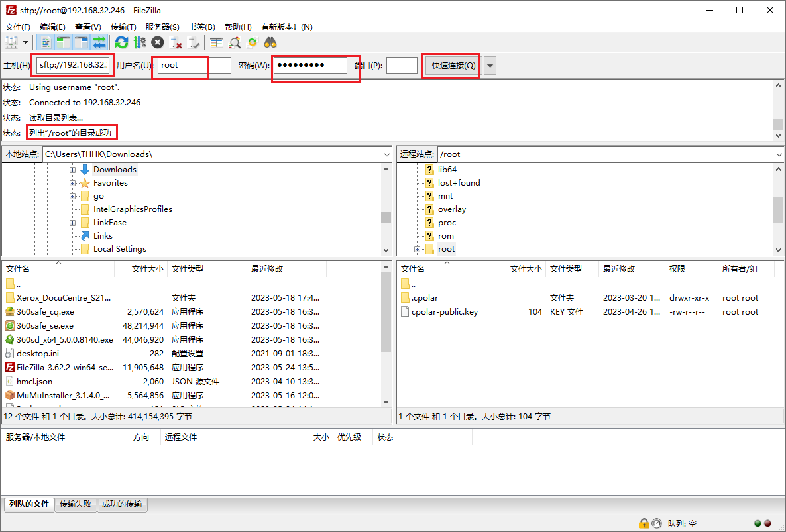Click into the 端口(P) port field

point(402,66)
